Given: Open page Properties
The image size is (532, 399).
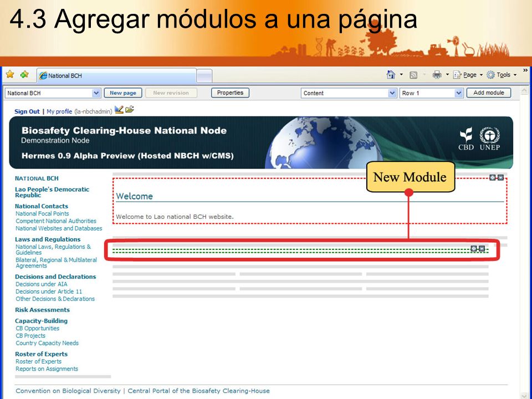Looking at the screenshot, I should pos(230,93).
